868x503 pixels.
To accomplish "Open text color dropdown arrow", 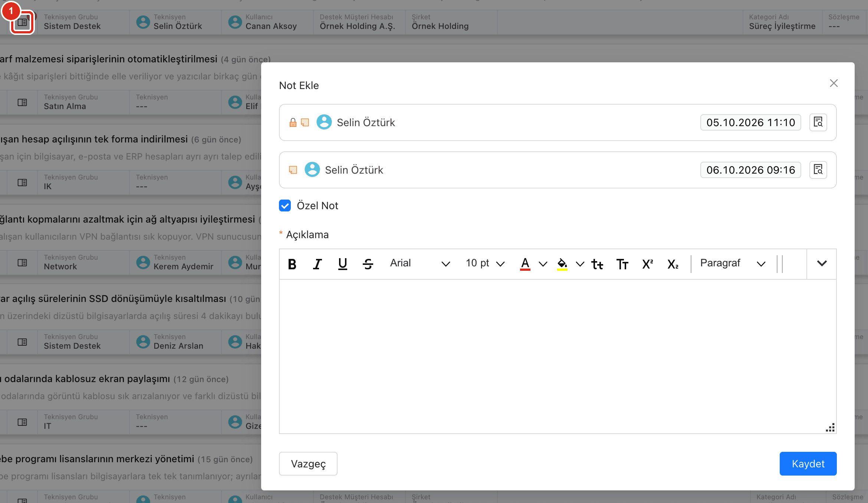I will coord(543,264).
